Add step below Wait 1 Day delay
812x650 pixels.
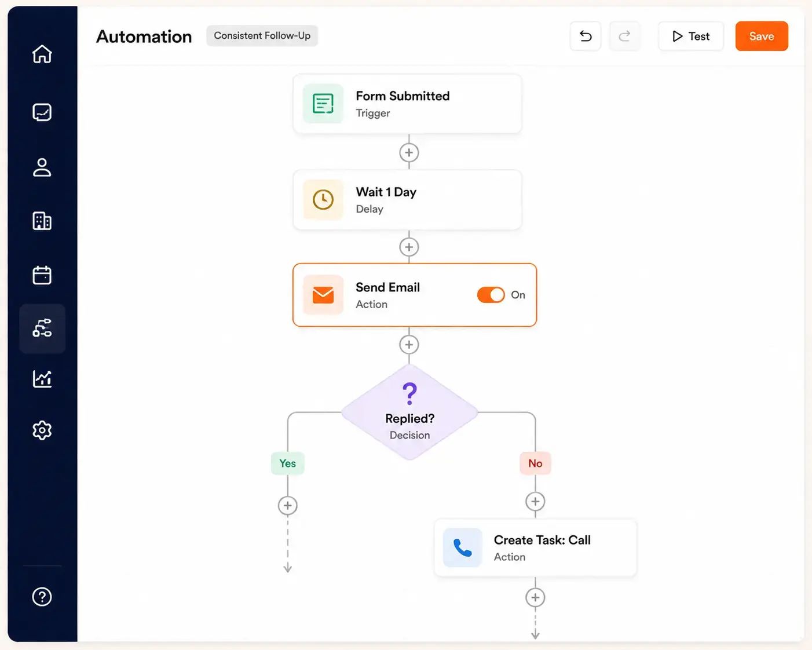409,247
